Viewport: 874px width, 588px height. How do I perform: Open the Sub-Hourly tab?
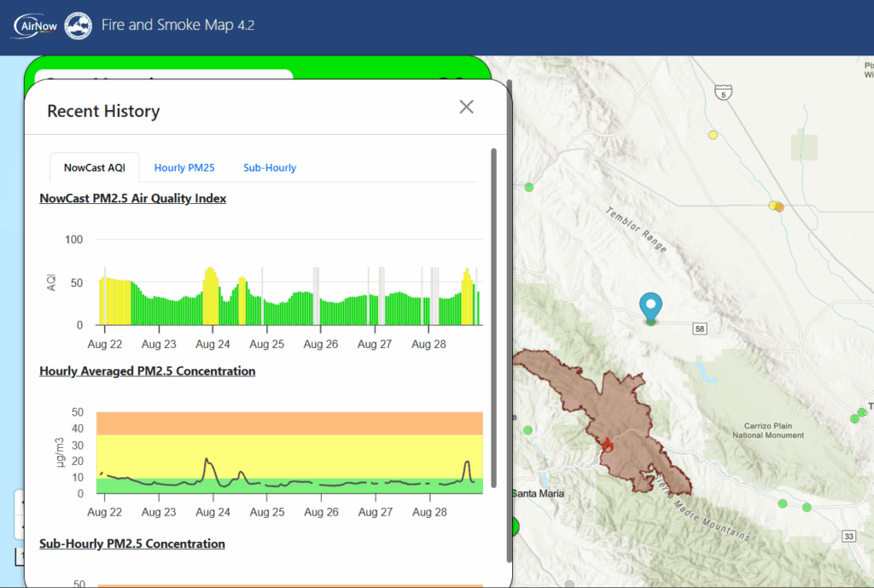(270, 168)
